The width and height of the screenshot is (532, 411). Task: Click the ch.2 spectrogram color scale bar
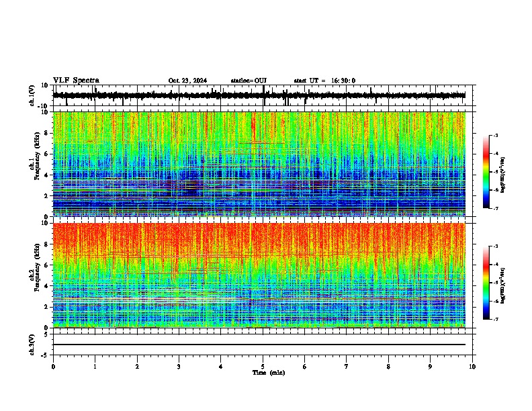486,283
